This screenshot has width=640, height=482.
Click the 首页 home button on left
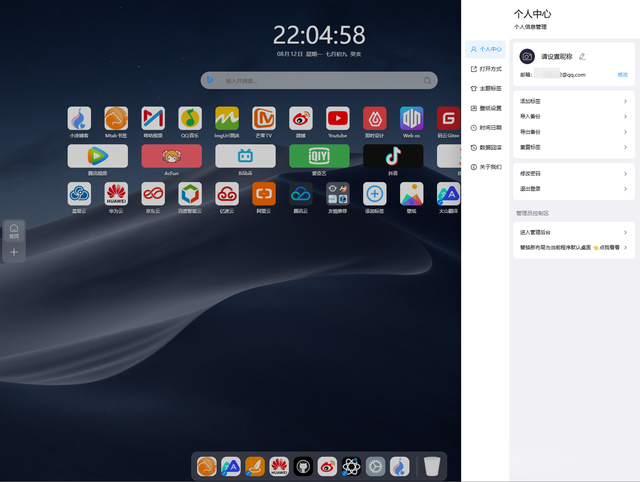click(14, 231)
